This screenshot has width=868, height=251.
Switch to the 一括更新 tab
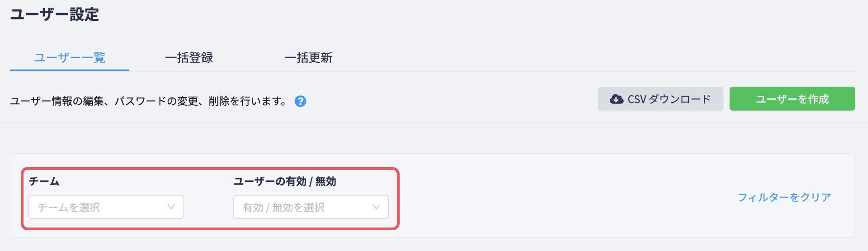point(308,58)
